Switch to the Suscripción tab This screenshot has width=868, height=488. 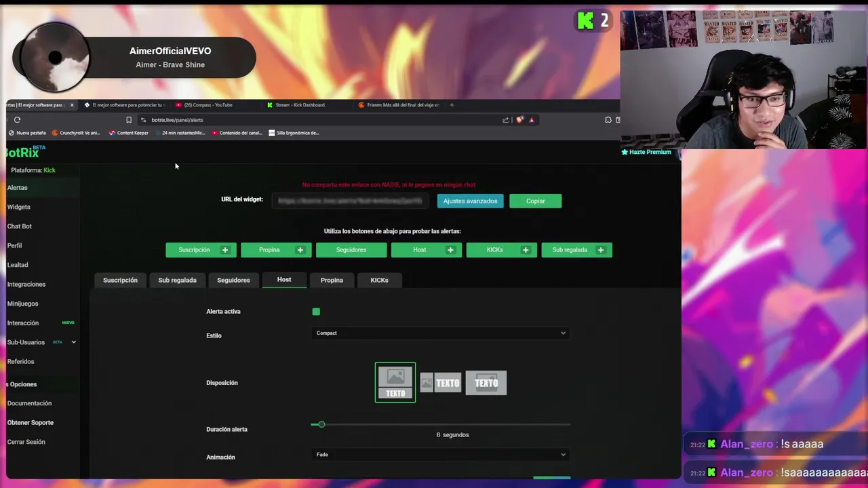pyautogui.click(x=120, y=280)
